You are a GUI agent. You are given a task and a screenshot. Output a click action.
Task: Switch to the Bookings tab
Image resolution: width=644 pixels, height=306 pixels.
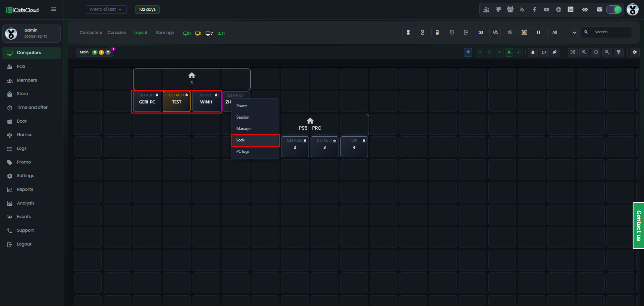click(x=165, y=33)
